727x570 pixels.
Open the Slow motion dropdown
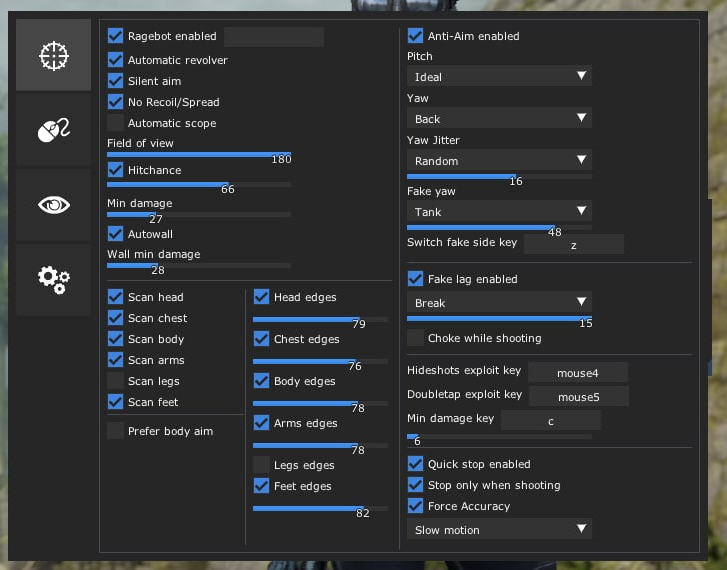[x=499, y=530]
